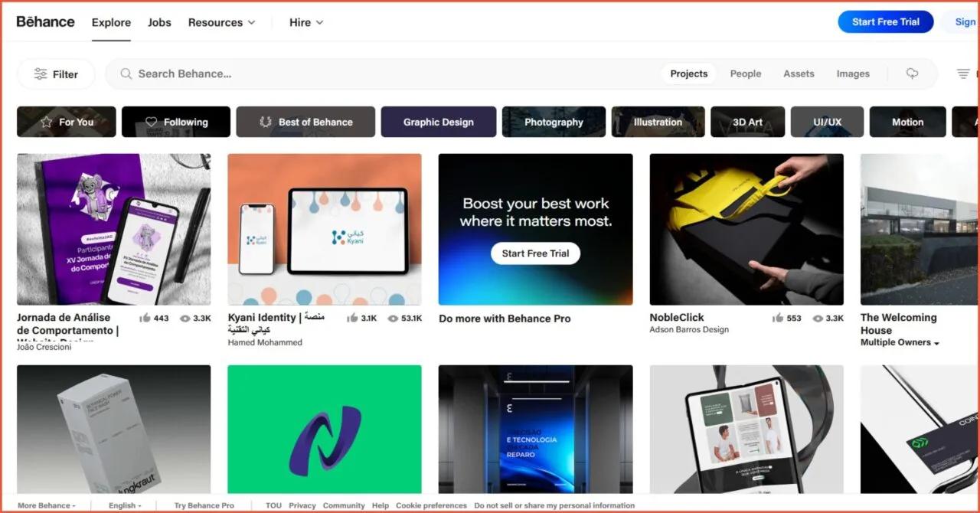The height and width of the screenshot is (513, 980).
Task: Click the thumbs-up icon on Jornada de Análise
Action: 145,318
